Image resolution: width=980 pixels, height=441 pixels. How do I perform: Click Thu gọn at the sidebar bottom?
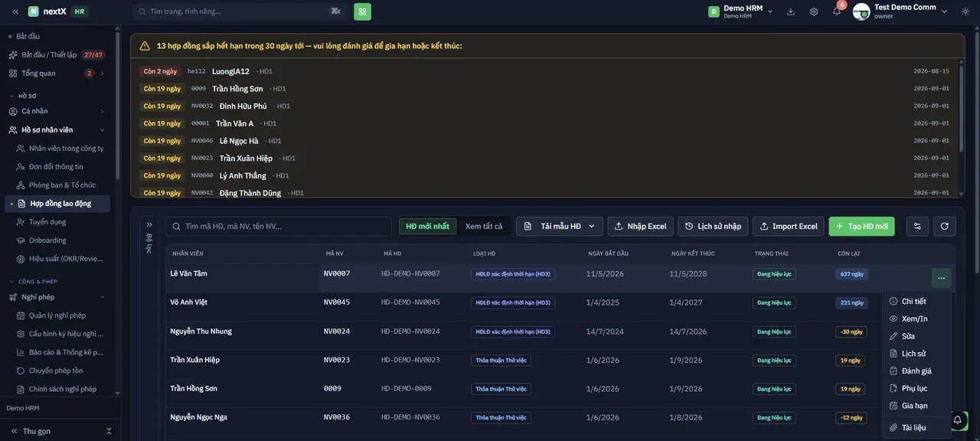click(37, 431)
